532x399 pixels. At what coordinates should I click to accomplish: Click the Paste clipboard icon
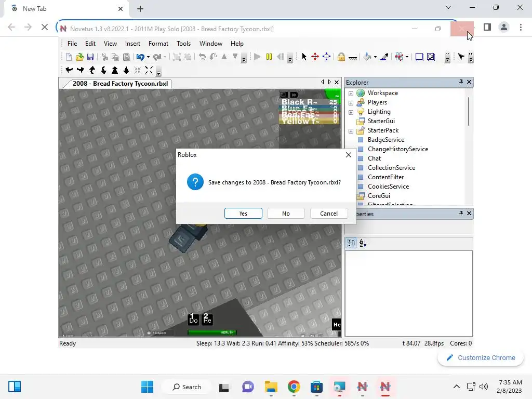(126, 57)
